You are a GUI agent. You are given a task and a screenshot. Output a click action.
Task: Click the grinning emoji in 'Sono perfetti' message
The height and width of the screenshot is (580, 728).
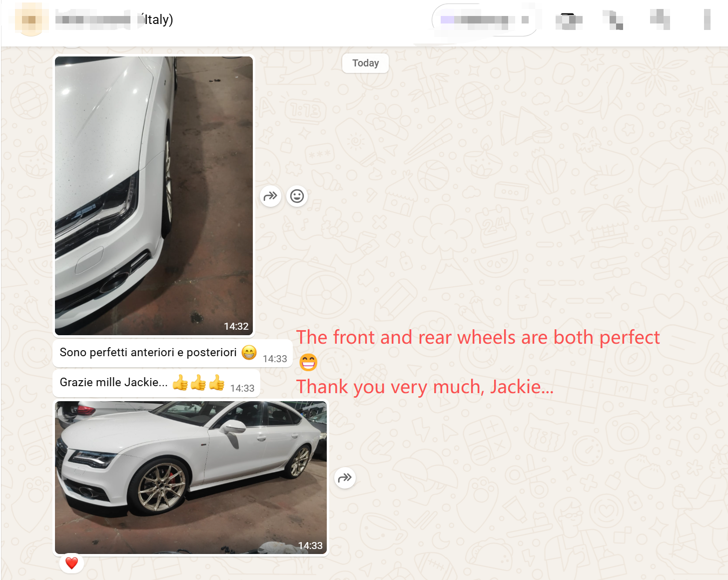pos(249,352)
